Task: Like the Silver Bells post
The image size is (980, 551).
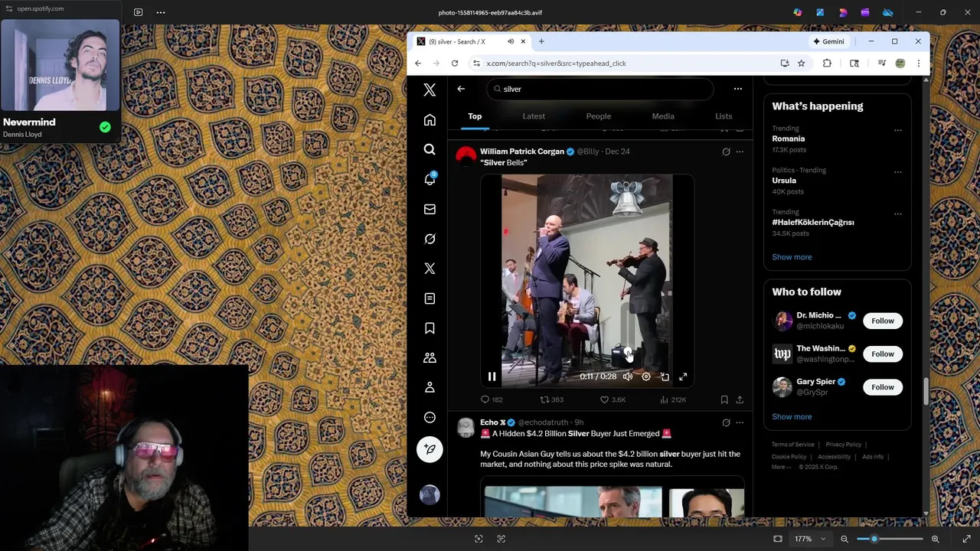Action: pos(612,399)
